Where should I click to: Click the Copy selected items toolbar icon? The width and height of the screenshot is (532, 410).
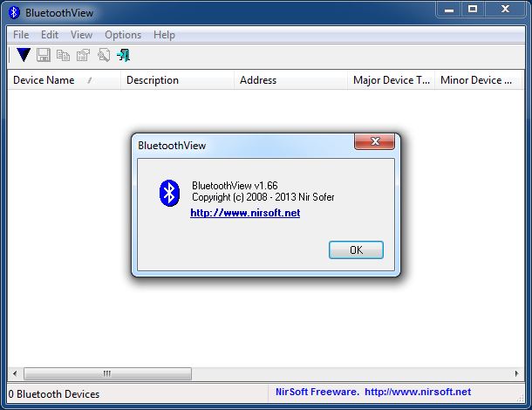click(x=63, y=55)
